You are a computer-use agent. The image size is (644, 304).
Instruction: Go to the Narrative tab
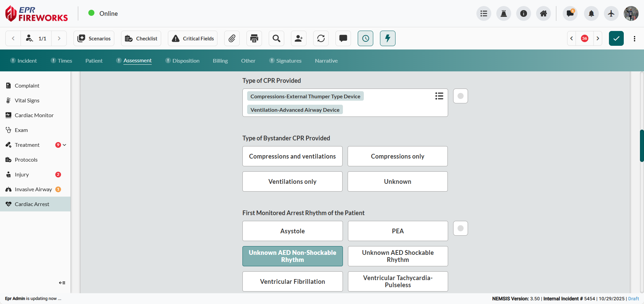click(326, 61)
